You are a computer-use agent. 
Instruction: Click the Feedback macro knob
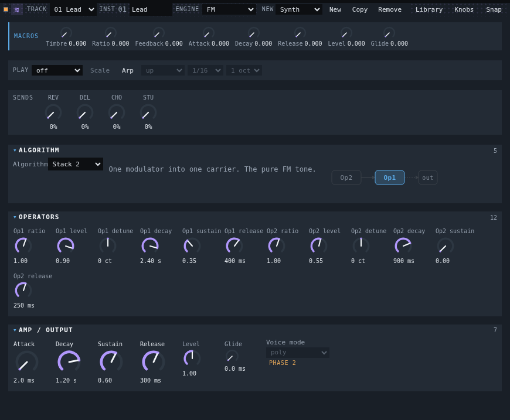pyautogui.click(x=159, y=33)
